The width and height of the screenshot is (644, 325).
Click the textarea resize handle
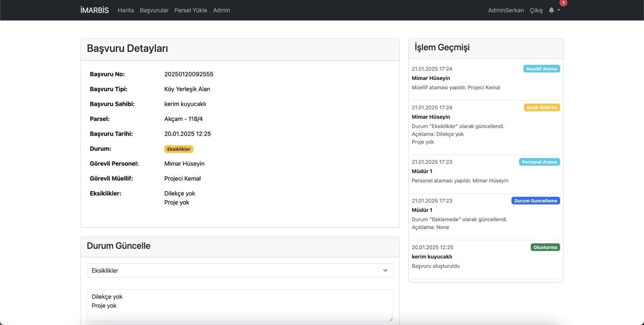(391, 319)
